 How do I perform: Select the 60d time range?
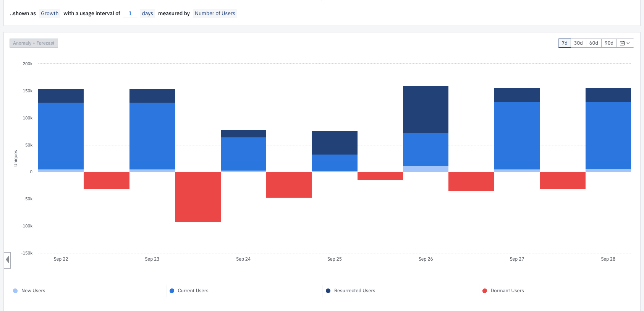594,43
